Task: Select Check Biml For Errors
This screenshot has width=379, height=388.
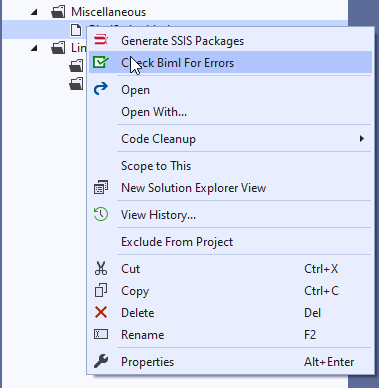Action: tap(230, 62)
